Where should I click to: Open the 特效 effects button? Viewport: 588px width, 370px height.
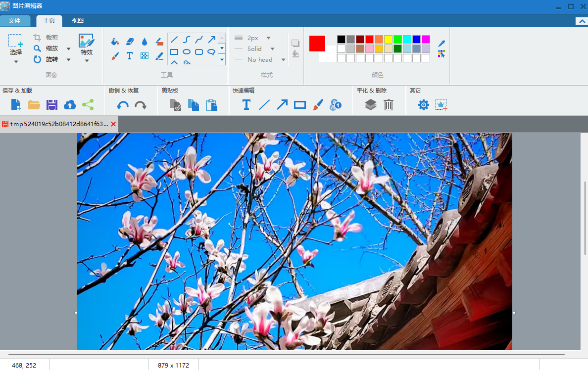pyautogui.click(x=87, y=48)
